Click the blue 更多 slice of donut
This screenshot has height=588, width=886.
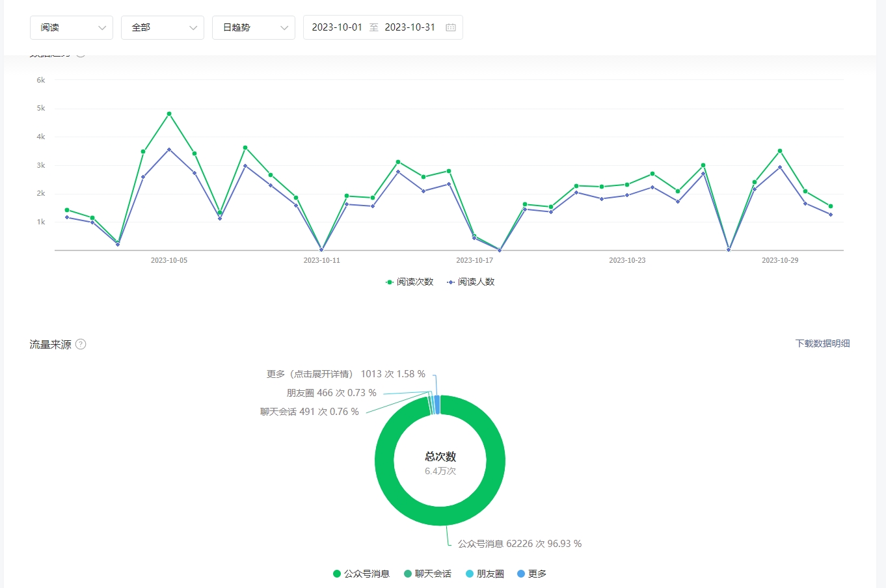[x=437, y=405]
